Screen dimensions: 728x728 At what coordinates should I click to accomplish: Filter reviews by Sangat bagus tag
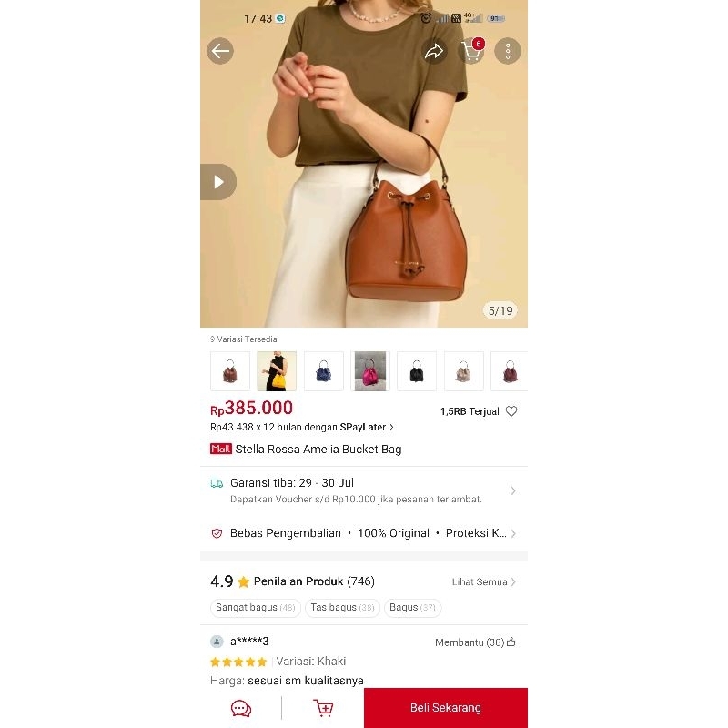[256, 608]
